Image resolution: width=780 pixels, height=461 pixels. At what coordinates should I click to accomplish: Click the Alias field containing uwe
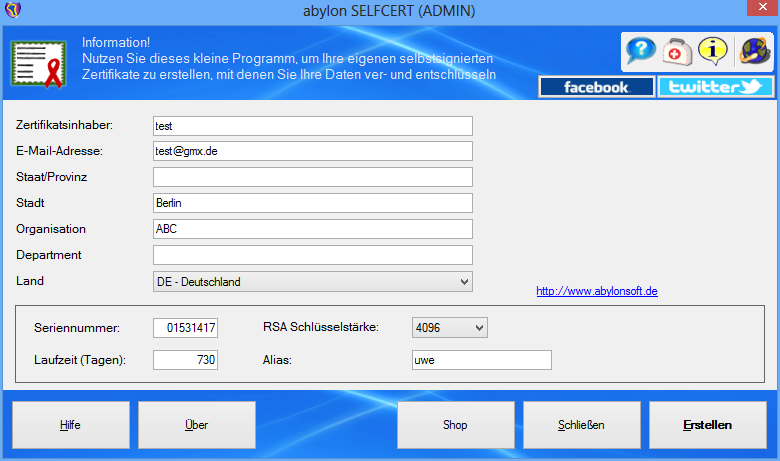click(482, 360)
